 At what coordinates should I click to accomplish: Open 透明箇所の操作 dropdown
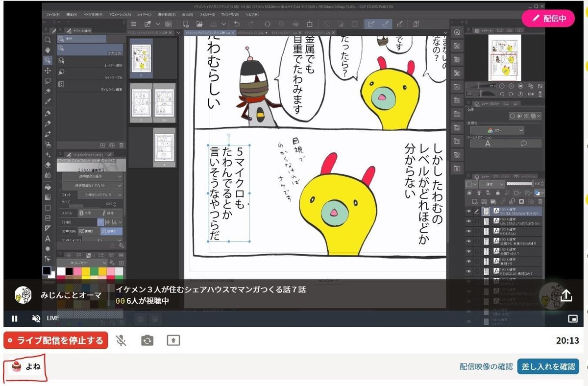92,177
